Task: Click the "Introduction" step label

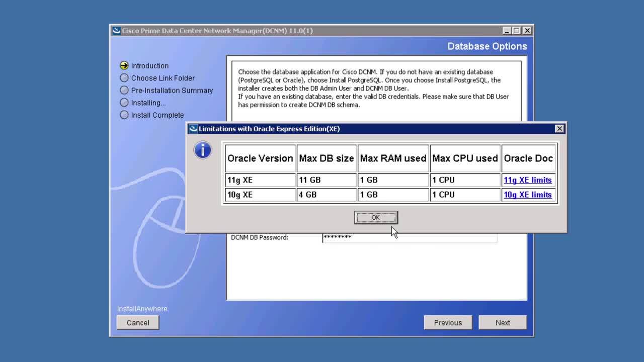Action: coord(150,66)
